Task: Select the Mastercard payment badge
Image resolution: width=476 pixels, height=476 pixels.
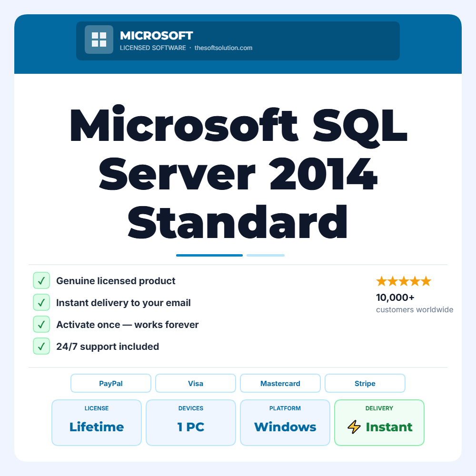Action: click(280, 383)
